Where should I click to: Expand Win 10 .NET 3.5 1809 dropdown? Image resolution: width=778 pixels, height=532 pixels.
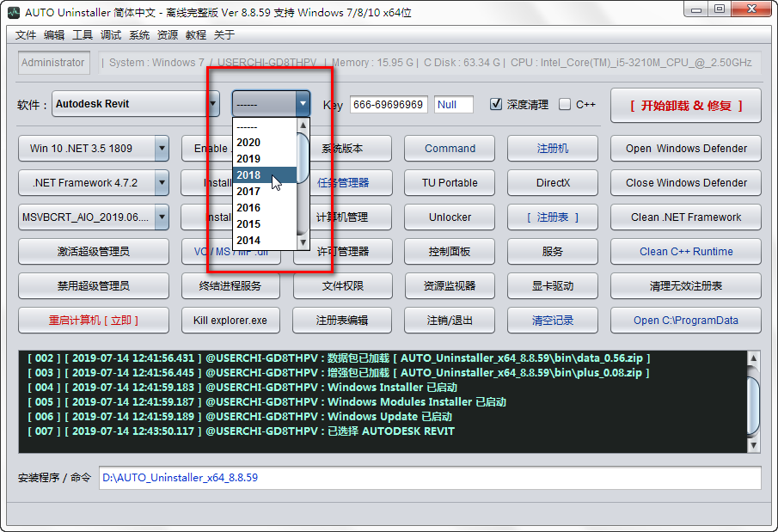pos(162,149)
